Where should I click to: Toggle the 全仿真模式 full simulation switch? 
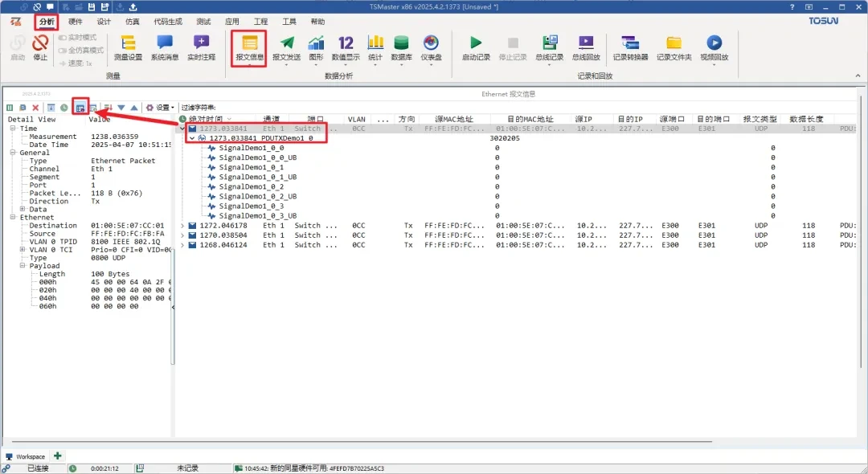(63, 50)
